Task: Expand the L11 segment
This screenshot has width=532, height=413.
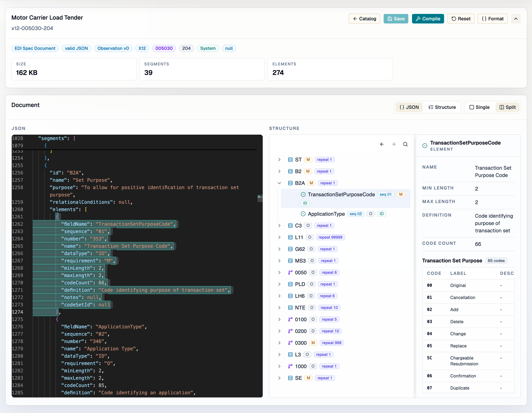Action: 279,237
